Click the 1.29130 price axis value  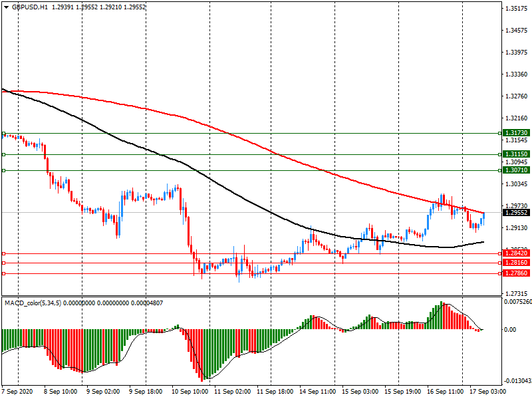pyautogui.click(x=517, y=228)
